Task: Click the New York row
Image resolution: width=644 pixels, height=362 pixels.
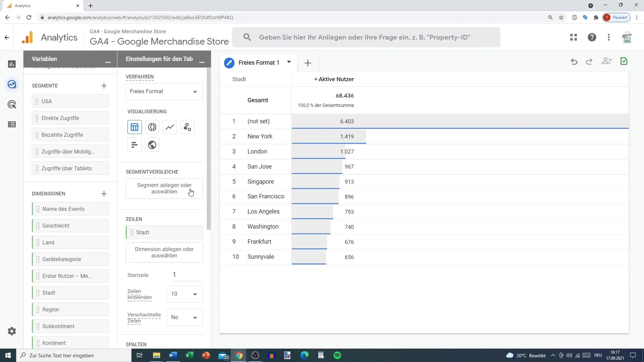Action: 424,136
